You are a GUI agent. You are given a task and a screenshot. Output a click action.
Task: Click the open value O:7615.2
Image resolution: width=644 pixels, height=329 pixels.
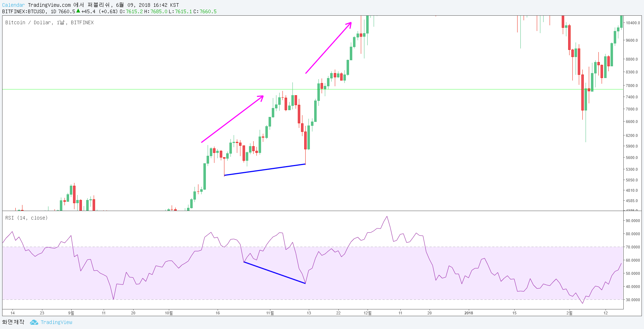[x=131, y=11]
